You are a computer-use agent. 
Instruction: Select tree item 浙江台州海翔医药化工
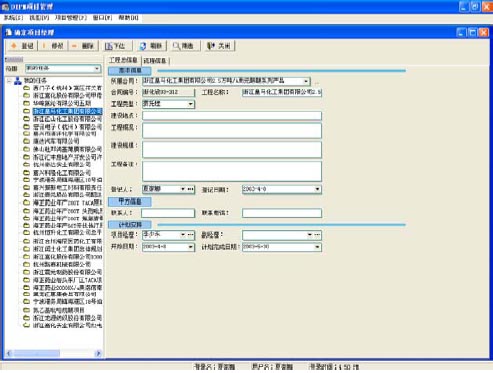coord(67,241)
